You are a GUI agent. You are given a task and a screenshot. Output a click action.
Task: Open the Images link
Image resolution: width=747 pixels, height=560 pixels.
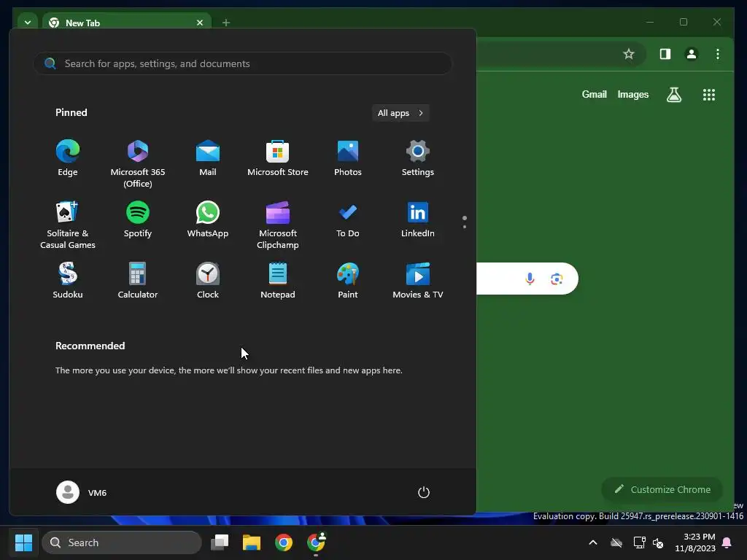pyautogui.click(x=633, y=94)
